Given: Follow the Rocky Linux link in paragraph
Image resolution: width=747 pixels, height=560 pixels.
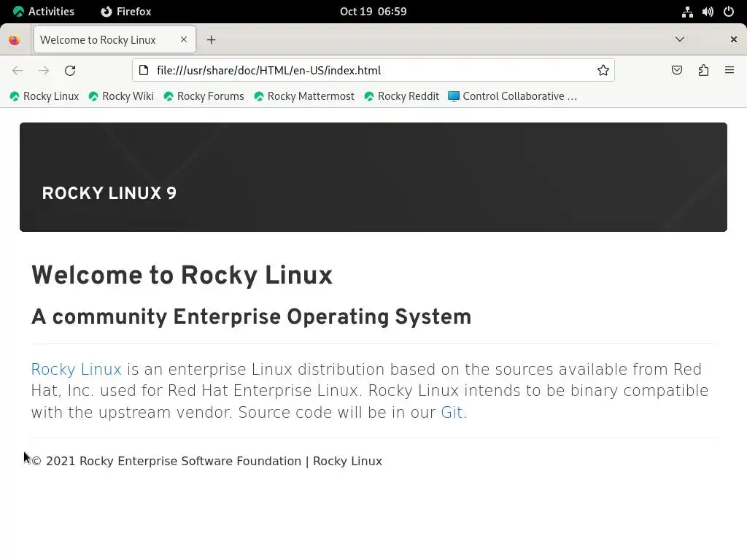Looking at the screenshot, I should [76, 370].
